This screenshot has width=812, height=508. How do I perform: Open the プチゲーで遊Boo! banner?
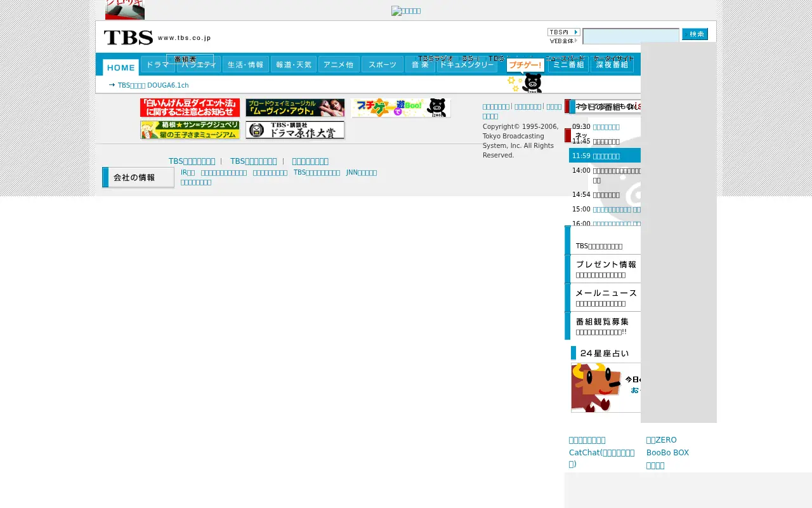pos(401,108)
